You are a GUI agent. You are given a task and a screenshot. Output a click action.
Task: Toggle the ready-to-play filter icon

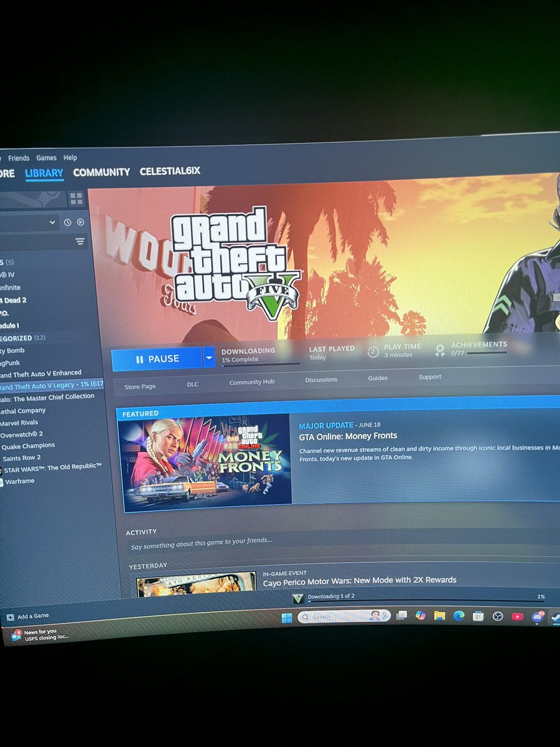[x=80, y=222]
